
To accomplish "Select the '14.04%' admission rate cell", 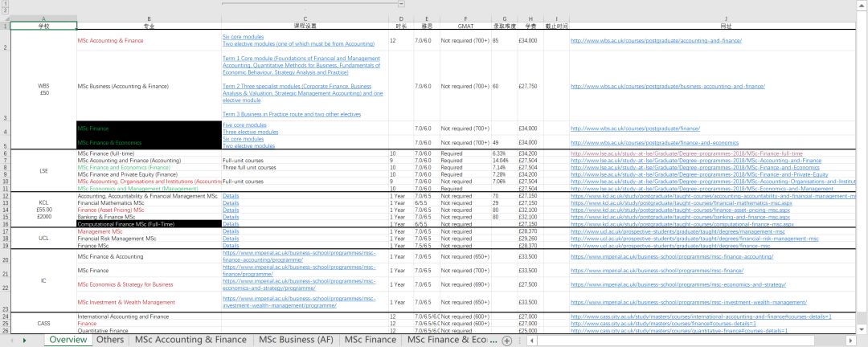I will 504,161.
